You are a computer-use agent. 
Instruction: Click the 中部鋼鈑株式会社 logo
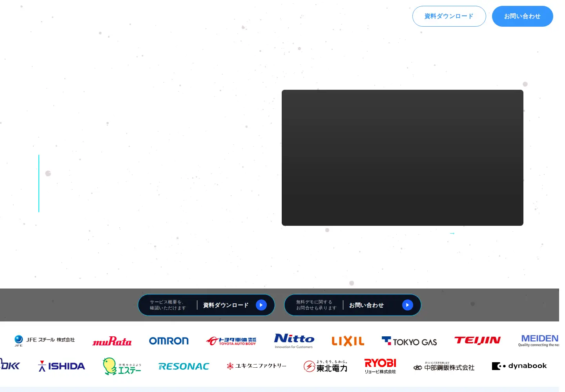click(x=444, y=367)
